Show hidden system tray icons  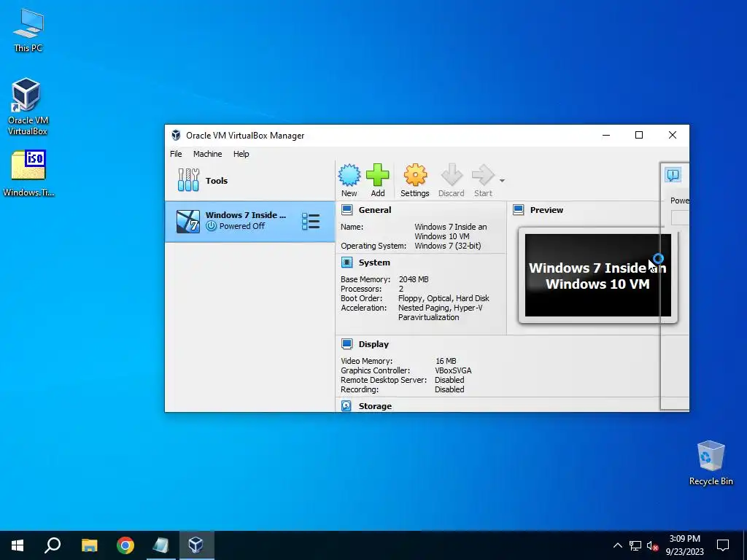click(617, 545)
